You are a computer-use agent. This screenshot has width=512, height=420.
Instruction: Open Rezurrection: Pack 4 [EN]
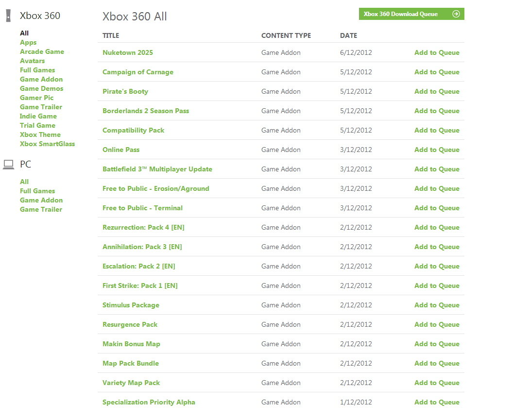143,227
